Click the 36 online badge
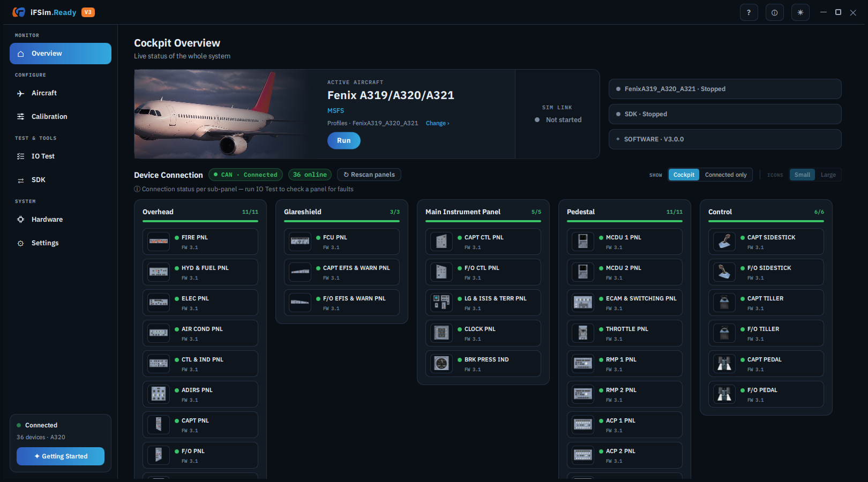 point(310,175)
